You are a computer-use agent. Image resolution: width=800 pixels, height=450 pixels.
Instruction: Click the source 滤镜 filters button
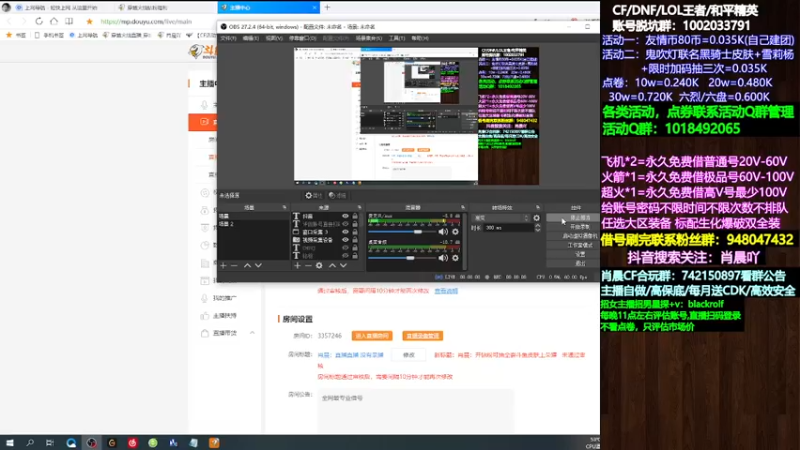[337, 195]
